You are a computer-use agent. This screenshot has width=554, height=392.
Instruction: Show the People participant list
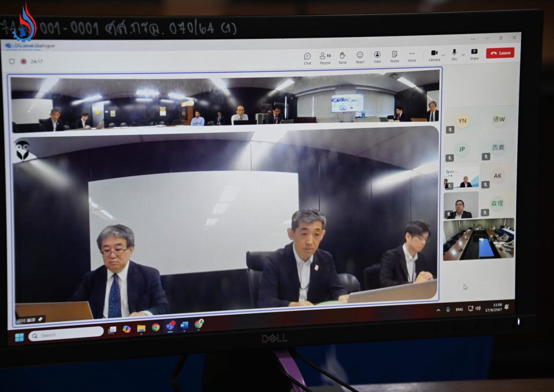tap(325, 57)
